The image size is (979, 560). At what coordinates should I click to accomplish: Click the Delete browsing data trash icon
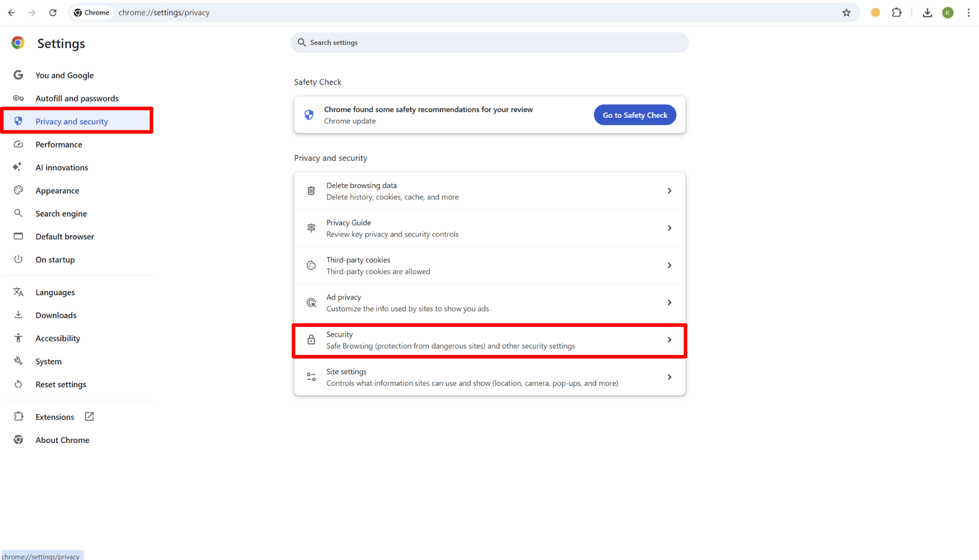(311, 191)
